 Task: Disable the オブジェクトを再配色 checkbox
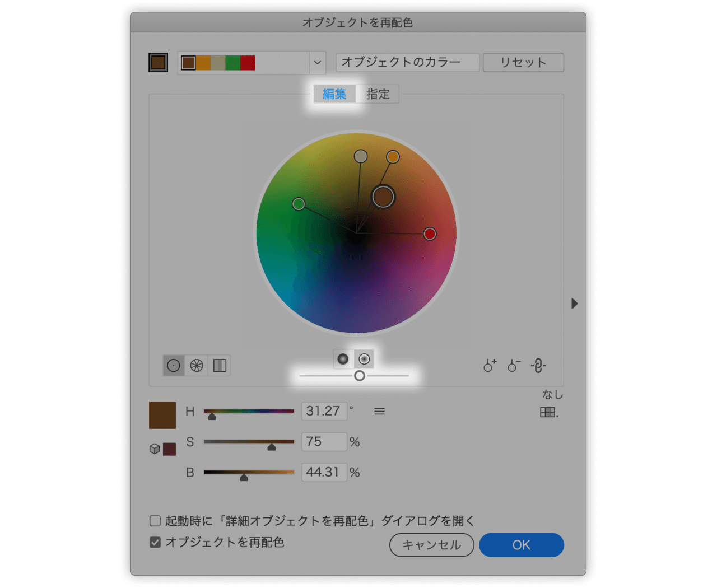pyautogui.click(x=155, y=542)
